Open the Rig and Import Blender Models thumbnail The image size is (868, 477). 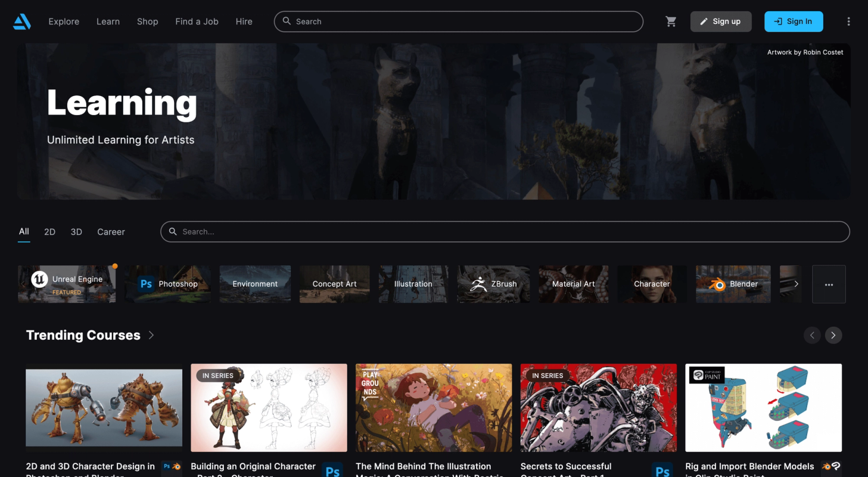[763, 408]
